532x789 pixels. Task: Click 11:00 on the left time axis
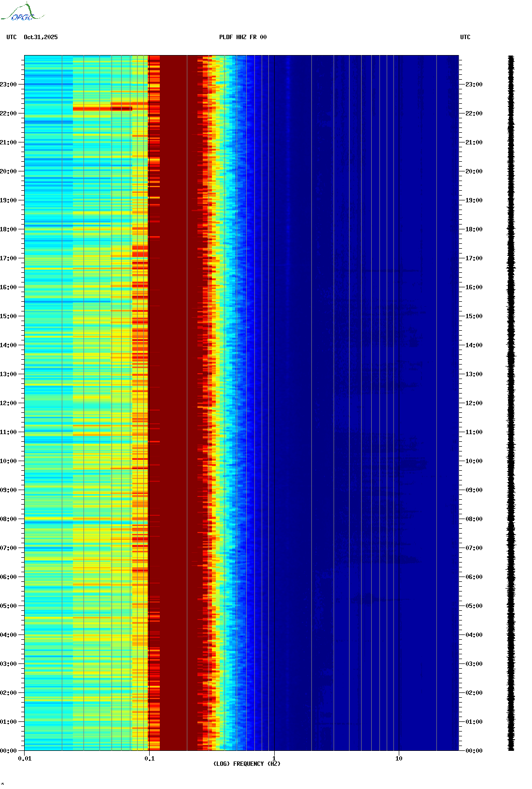click(x=8, y=432)
